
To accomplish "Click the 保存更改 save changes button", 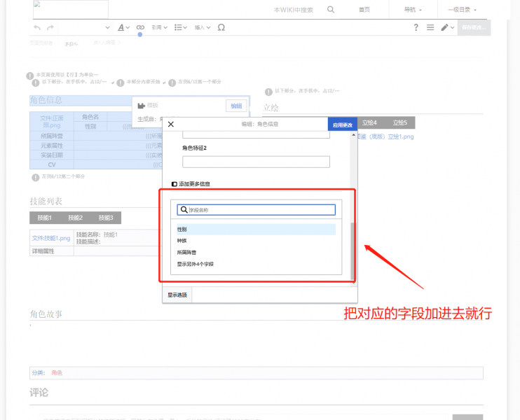I will click(x=474, y=27).
